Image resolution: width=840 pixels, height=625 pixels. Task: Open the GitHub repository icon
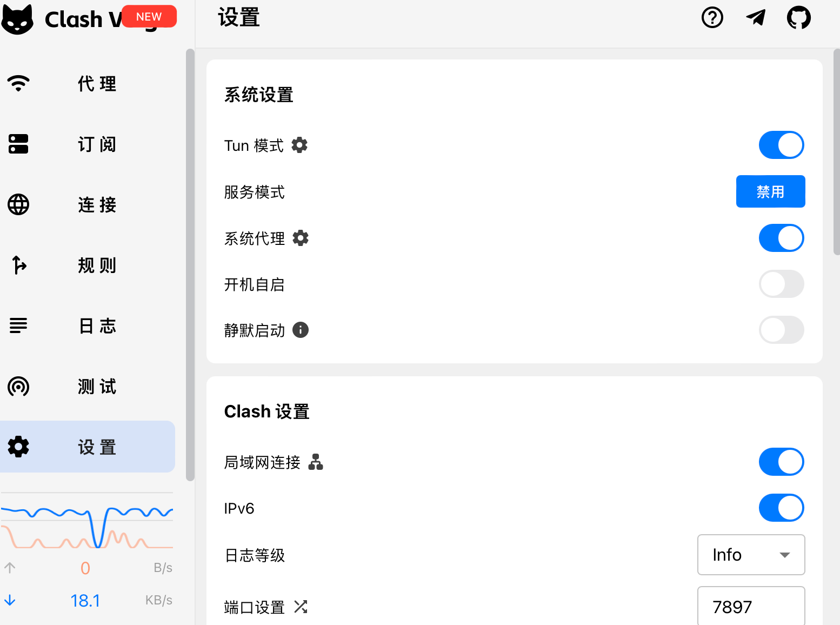click(798, 18)
